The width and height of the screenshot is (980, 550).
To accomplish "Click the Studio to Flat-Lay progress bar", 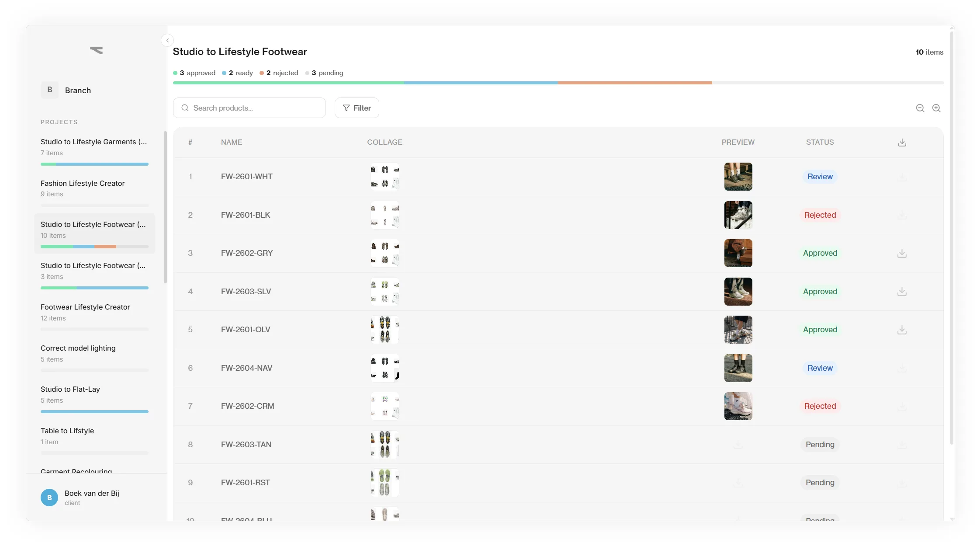I will point(94,411).
